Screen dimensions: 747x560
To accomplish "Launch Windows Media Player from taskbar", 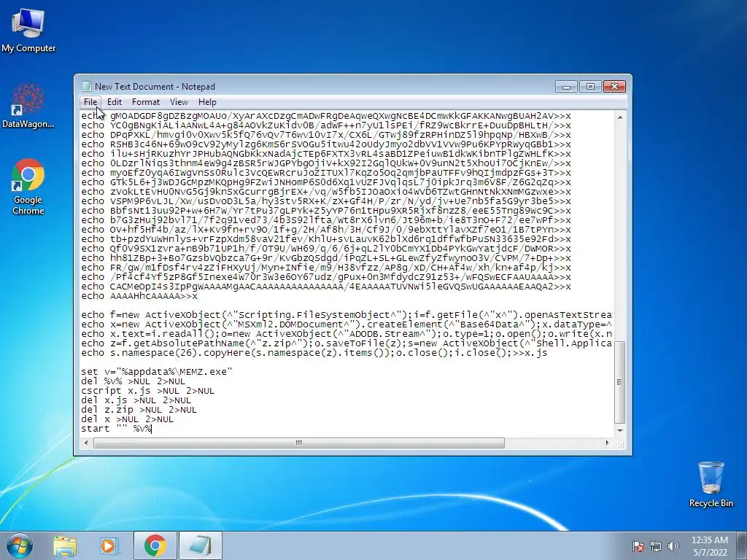I will [x=108, y=545].
